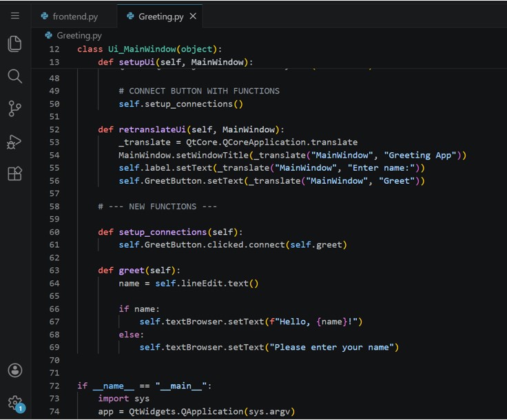Click the 'if name:' statement

pyautogui.click(x=139, y=309)
